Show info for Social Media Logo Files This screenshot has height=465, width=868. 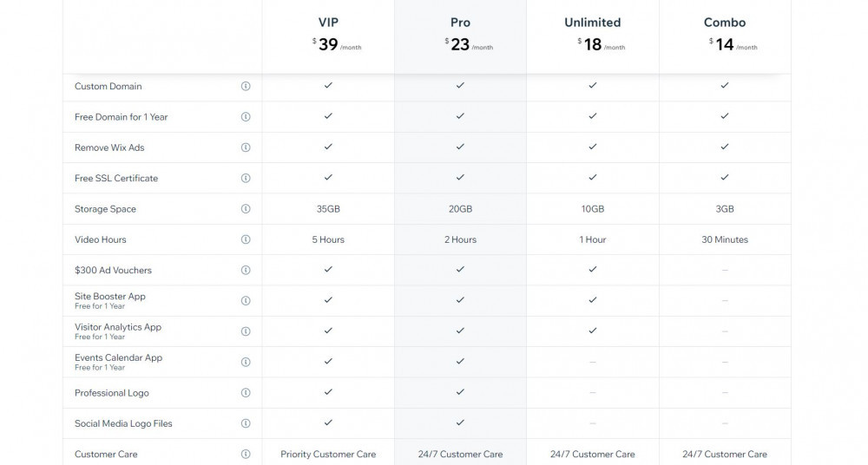pyautogui.click(x=246, y=423)
